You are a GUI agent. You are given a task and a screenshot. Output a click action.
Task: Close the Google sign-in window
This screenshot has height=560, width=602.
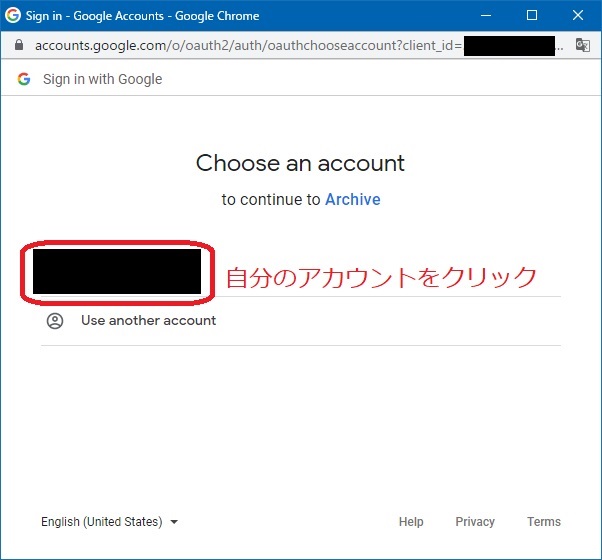[x=578, y=15]
